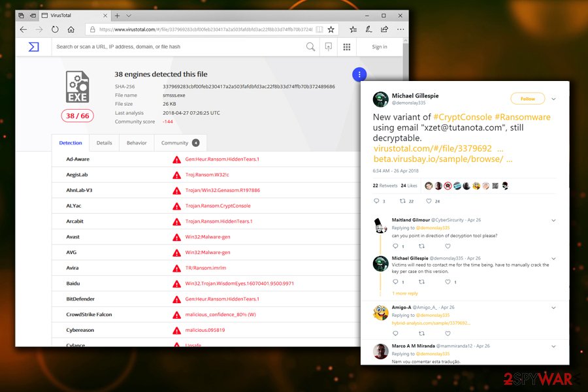The image size is (588, 392).
Task: Open a new browser tab
Action: [x=118, y=16]
